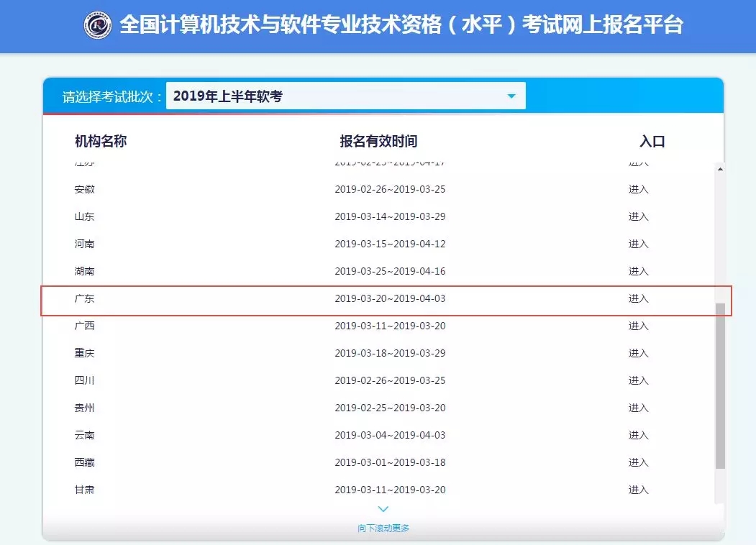Enter the 重庆 registration page
Screen dimensions: 756x545
[x=638, y=353]
